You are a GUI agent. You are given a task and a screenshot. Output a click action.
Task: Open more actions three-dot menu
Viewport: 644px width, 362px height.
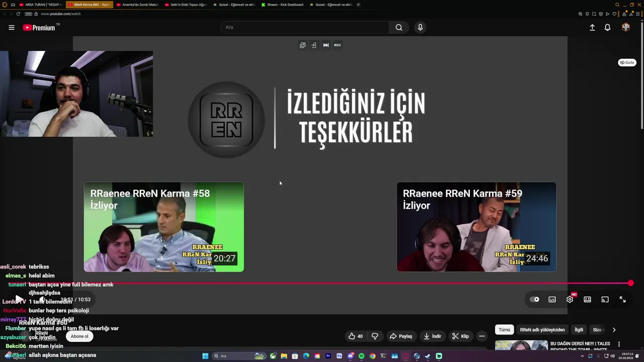coord(481,336)
